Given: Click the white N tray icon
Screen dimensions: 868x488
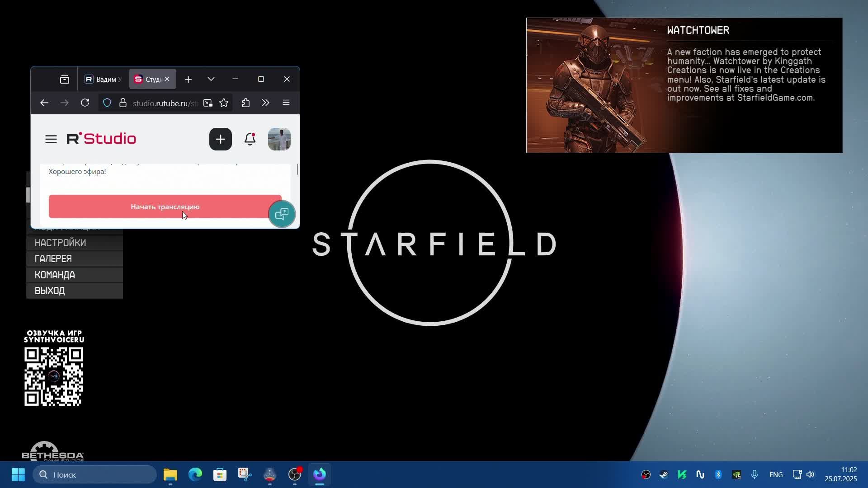Looking at the screenshot, I should (700, 474).
